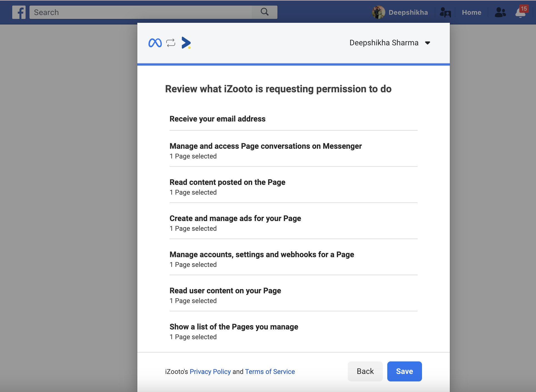The height and width of the screenshot is (392, 536).
Task: Open iZooto's Privacy Policy link
Action: (210, 372)
